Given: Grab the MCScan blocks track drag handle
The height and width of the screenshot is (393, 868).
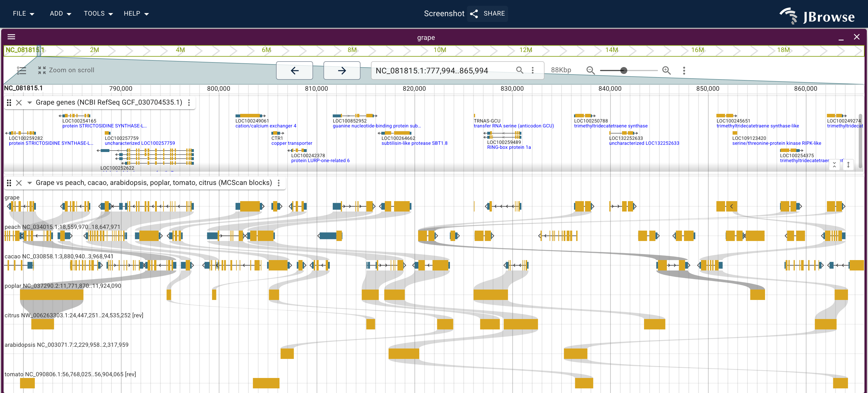Looking at the screenshot, I should (9, 183).
